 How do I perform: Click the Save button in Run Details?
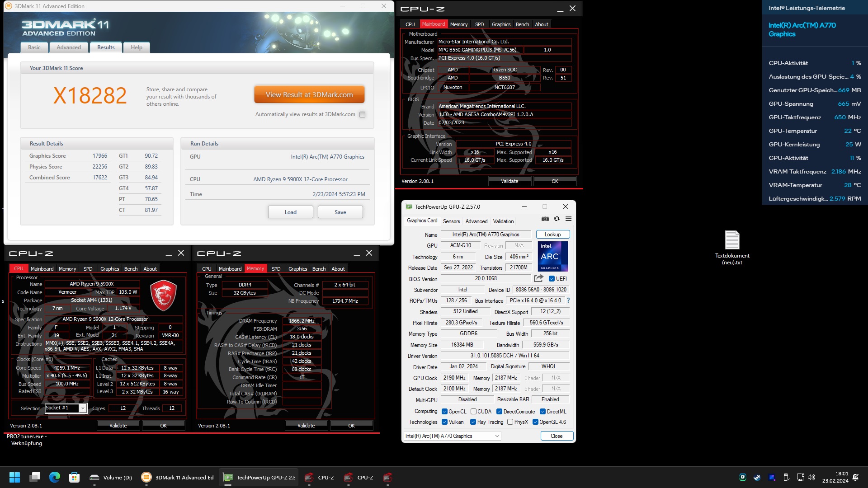340,212
